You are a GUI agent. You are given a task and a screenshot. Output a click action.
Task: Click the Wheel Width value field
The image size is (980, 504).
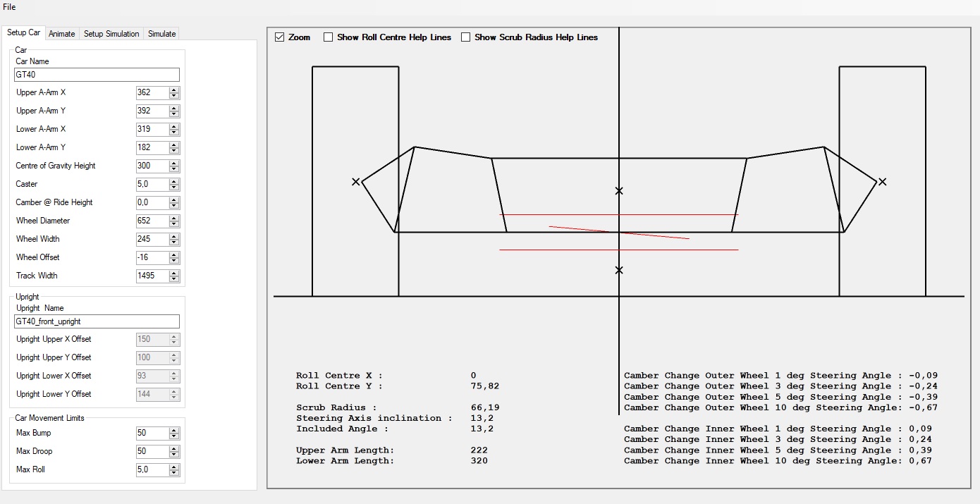(152, 239)
